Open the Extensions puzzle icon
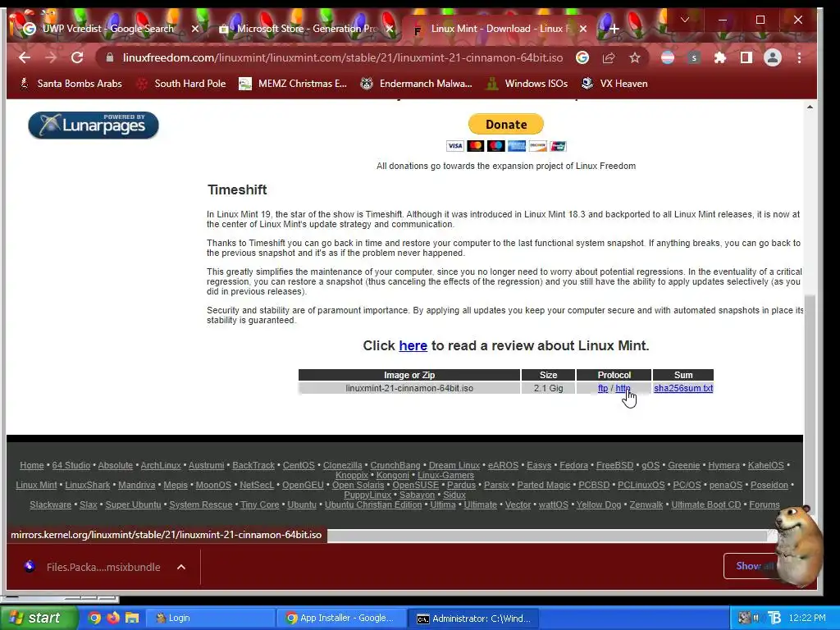This screenshot has width=840, height=630. click(720, 58)
